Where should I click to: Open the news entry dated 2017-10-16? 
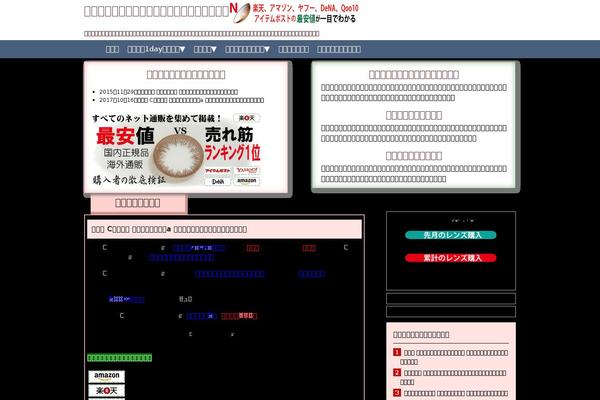pos(181,100)
